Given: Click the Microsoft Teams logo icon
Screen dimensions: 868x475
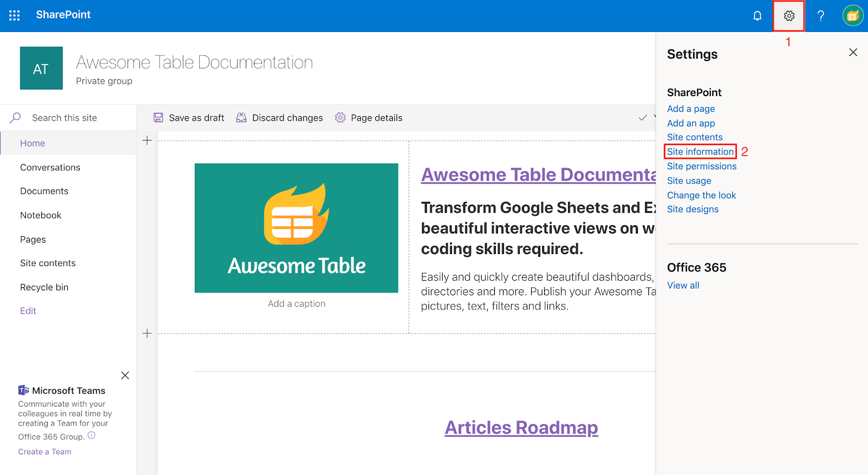Looking at the screenshot, I should (x=23, y=390).
